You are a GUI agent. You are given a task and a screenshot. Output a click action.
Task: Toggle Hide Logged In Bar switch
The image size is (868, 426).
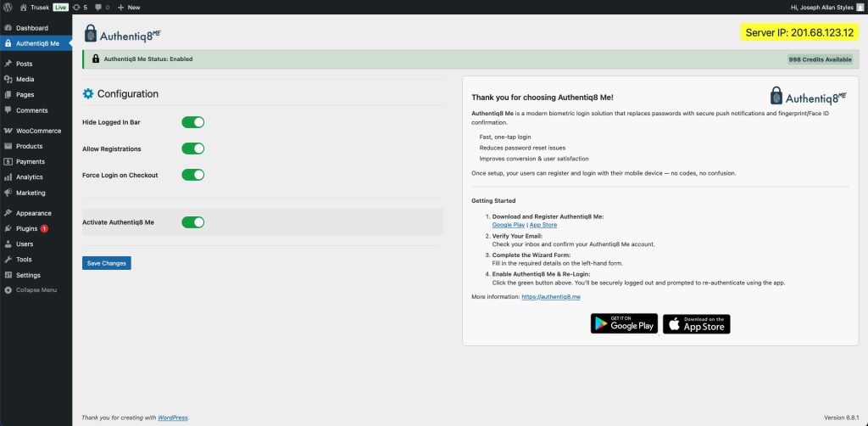coord(193,122)
